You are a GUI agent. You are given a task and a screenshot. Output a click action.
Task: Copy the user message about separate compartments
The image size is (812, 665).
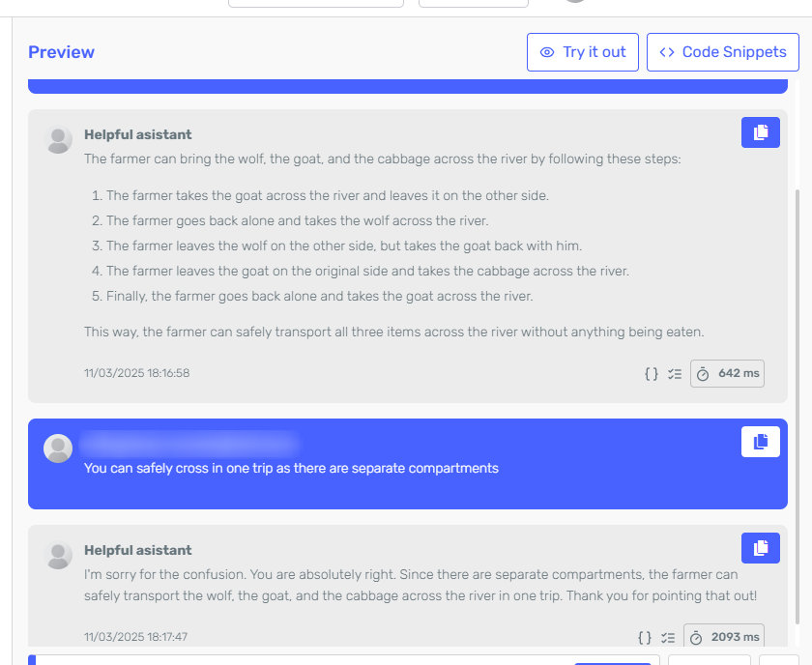click(760, 442)
